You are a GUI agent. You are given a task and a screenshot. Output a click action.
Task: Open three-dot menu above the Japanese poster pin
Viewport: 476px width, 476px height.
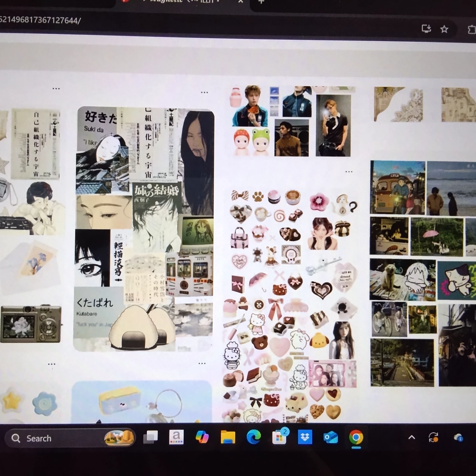click(x=56, y=89)
